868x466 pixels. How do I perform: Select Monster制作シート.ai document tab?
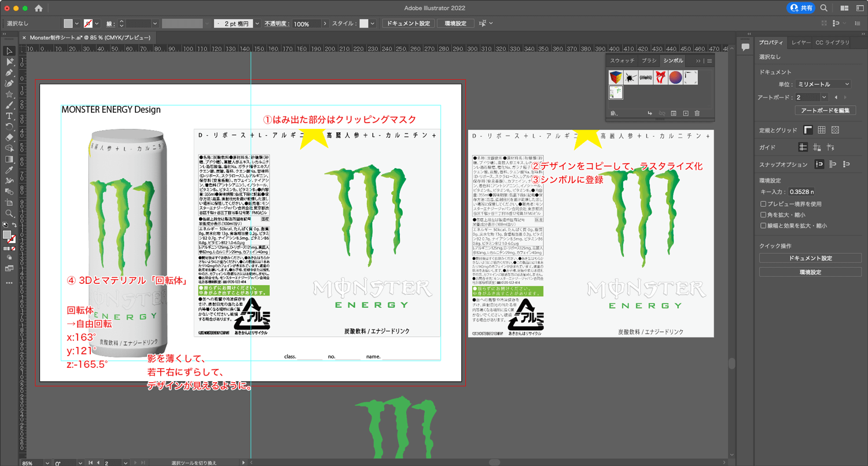click(90, 37)
